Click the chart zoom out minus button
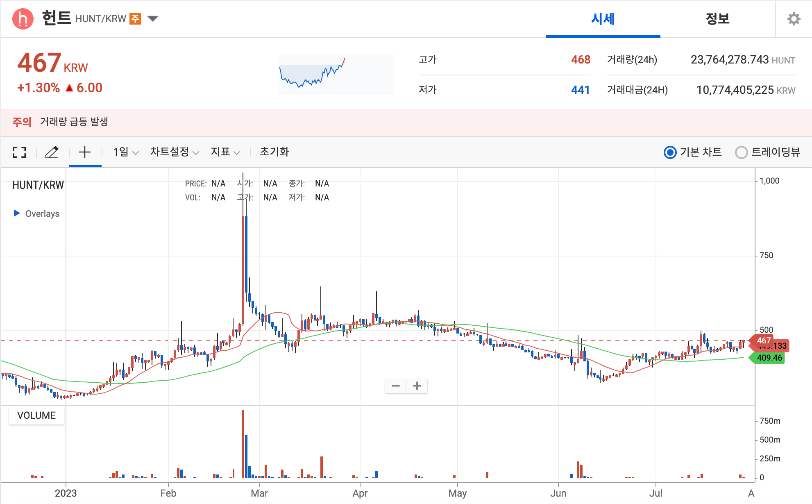This screenshot has width=812, height=504. [x=395, y=386]
